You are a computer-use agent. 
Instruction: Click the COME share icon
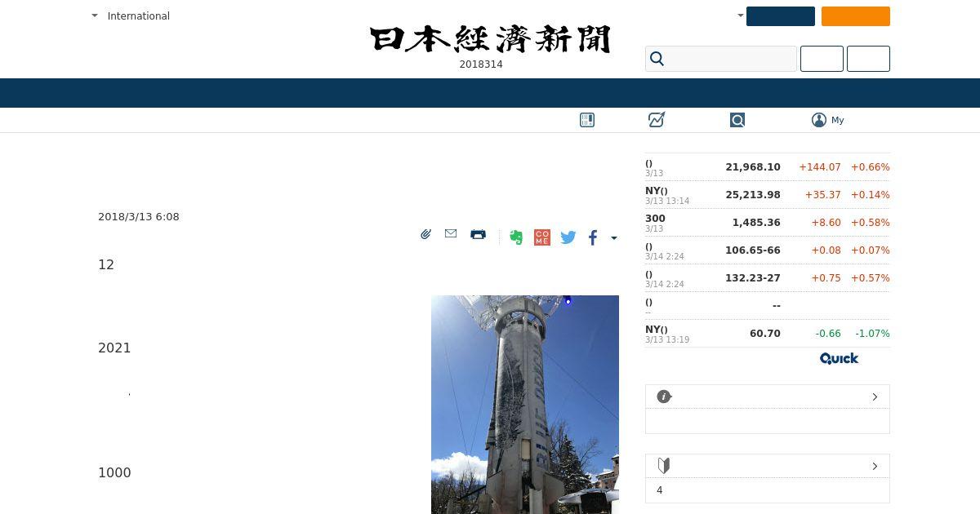coord(542,237)
